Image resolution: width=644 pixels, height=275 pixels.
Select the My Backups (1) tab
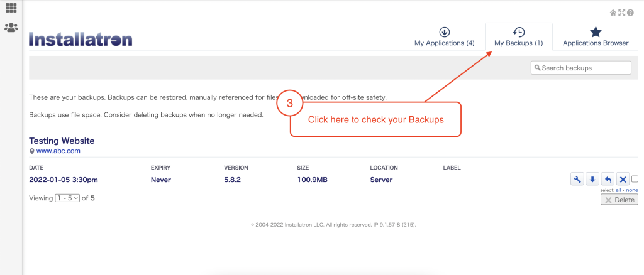519,37
